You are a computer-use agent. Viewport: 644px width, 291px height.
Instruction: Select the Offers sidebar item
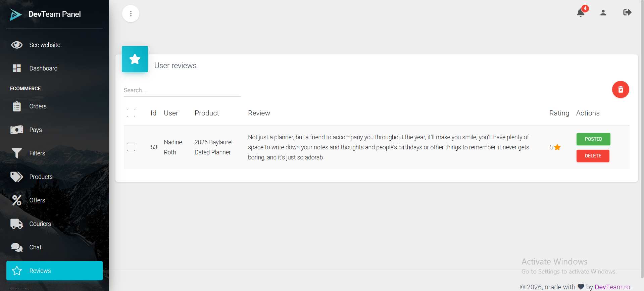(37, 200)
